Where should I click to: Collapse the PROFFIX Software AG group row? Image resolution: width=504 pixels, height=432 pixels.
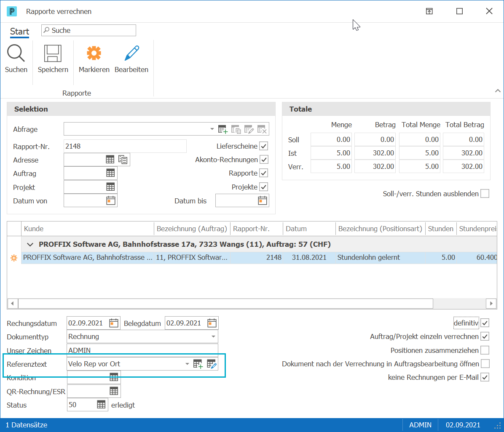pos(30,245)
